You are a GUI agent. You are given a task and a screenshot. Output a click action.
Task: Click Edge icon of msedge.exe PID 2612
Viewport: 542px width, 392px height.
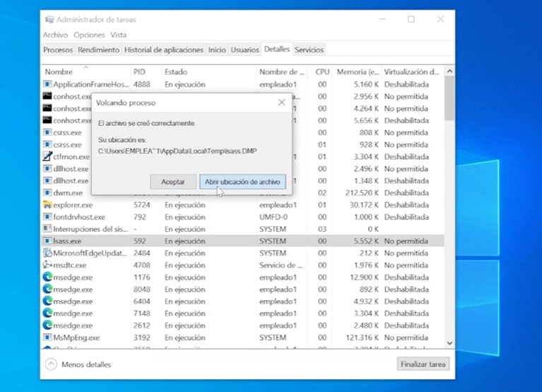tap(47, 326)
